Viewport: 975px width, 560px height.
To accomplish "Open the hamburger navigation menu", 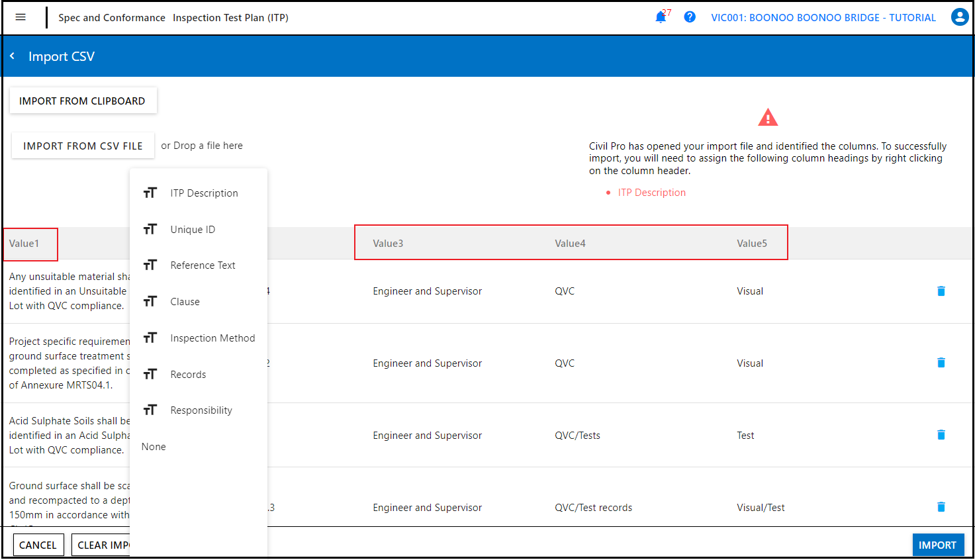I will point(21,17).
